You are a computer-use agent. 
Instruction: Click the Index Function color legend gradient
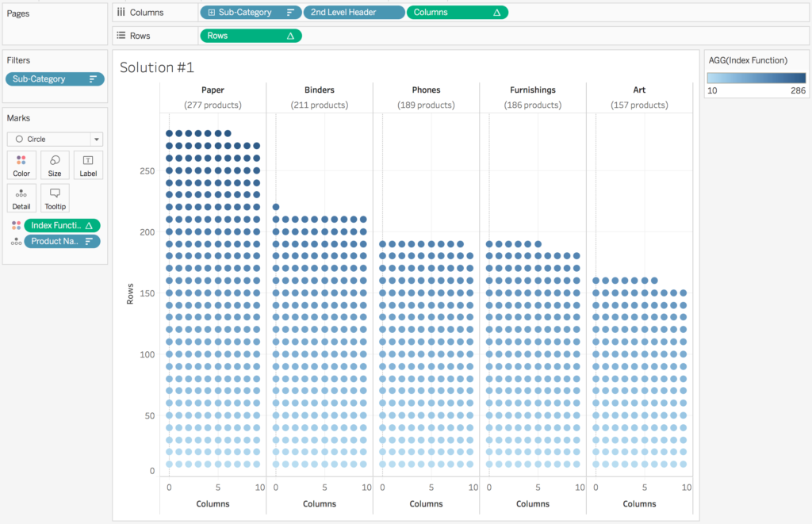click(x=756, y=78)
